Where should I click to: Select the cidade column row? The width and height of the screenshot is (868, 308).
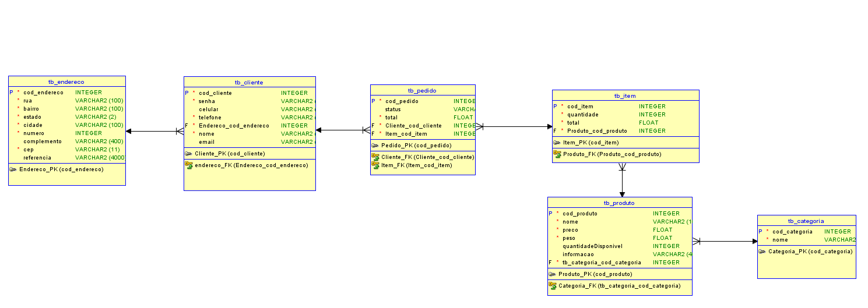pyautogui.click(x=67, y=125)
